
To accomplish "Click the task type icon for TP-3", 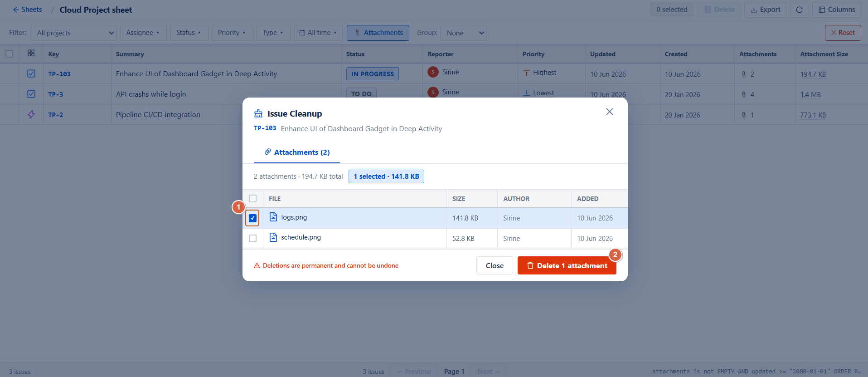I will 31,94.
